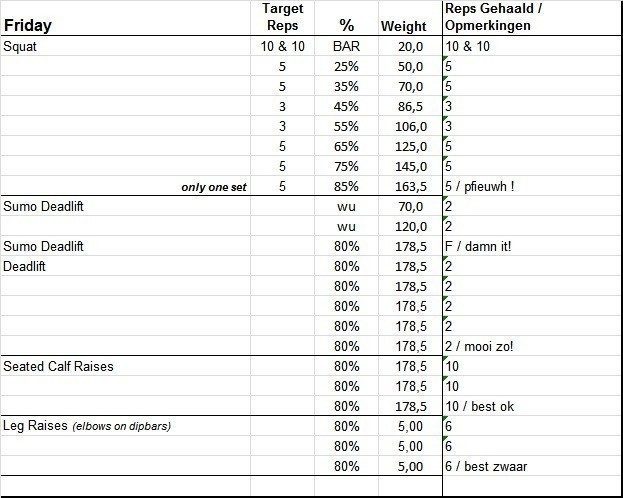
Task: Select the Friday header cell
Action: pos(28,25)
